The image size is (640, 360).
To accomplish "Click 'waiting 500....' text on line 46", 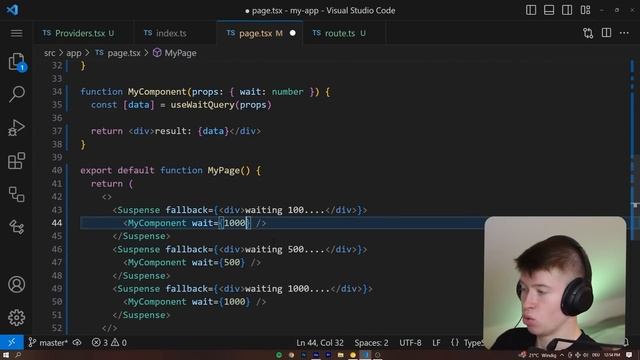I will click(x=285, y=249).
